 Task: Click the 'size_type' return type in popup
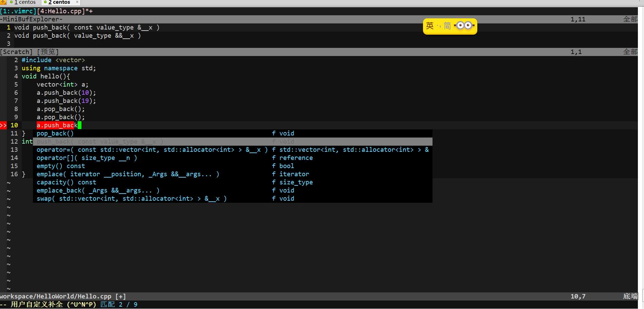tap(296, 182)
